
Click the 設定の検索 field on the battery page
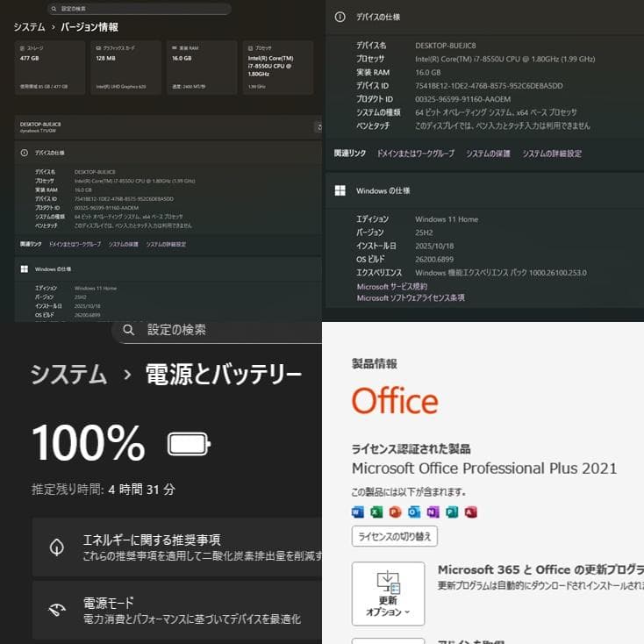(x=217, y=331)
